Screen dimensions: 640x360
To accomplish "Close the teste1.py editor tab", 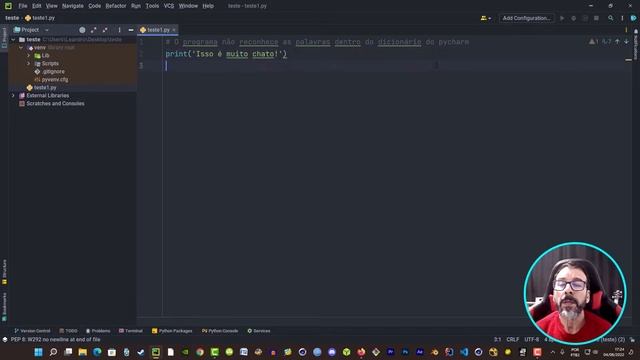I will [174, 30].
